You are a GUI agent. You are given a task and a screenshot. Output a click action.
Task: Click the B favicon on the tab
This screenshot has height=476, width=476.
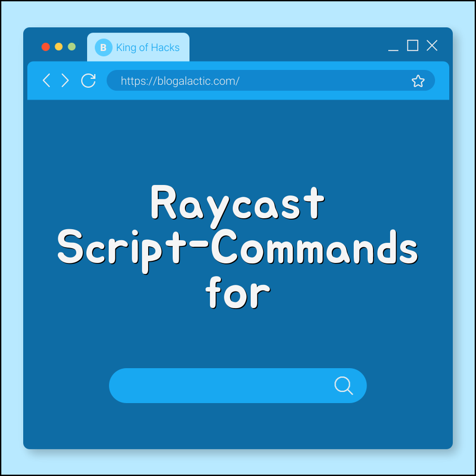coord(103,47)
